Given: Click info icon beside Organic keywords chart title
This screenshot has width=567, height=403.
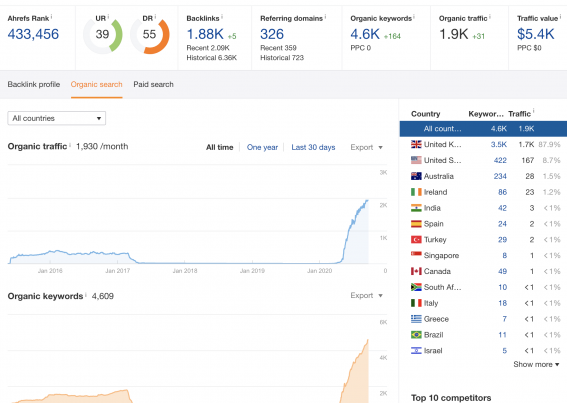Looking at the screenshot, I should [86, 294].
